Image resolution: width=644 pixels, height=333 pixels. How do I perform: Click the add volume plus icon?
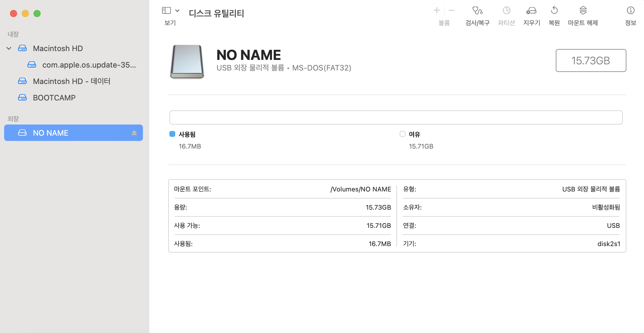tap(437, 11)
